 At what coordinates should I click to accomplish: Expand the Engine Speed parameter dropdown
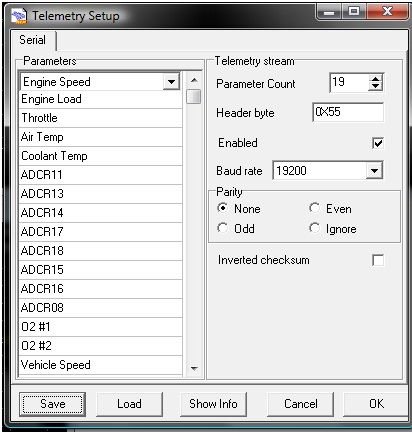point(171,82)
